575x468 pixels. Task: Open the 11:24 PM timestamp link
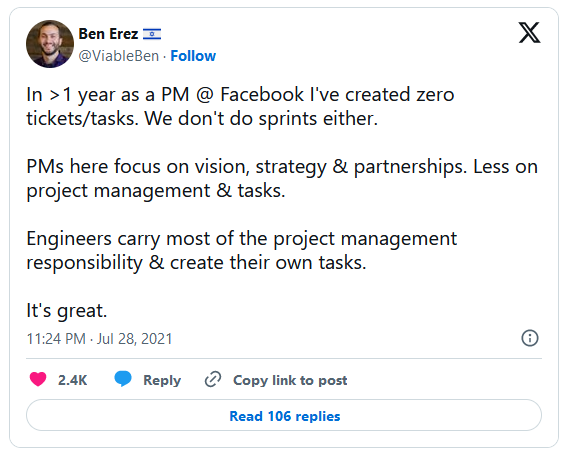click(56, 339)
